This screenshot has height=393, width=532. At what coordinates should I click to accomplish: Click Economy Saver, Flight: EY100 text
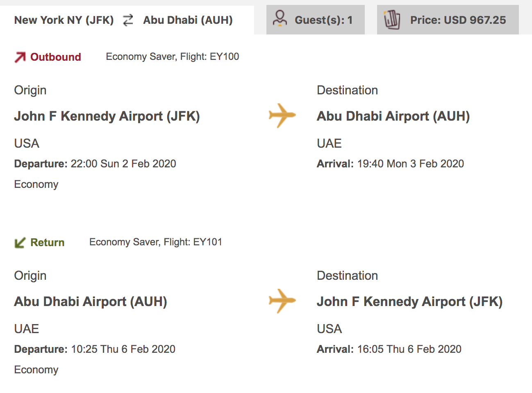pyautogui.click(x=173, y=57)
